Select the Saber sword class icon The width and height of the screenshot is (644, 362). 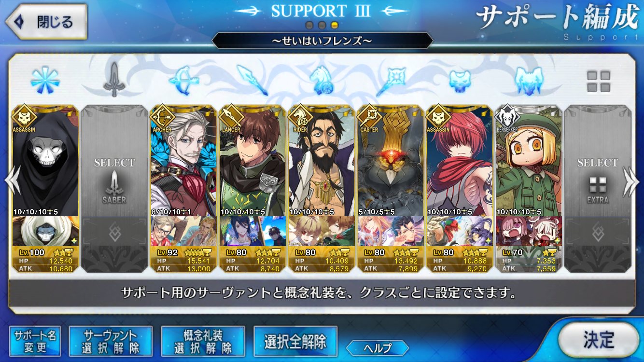[114, 80]
